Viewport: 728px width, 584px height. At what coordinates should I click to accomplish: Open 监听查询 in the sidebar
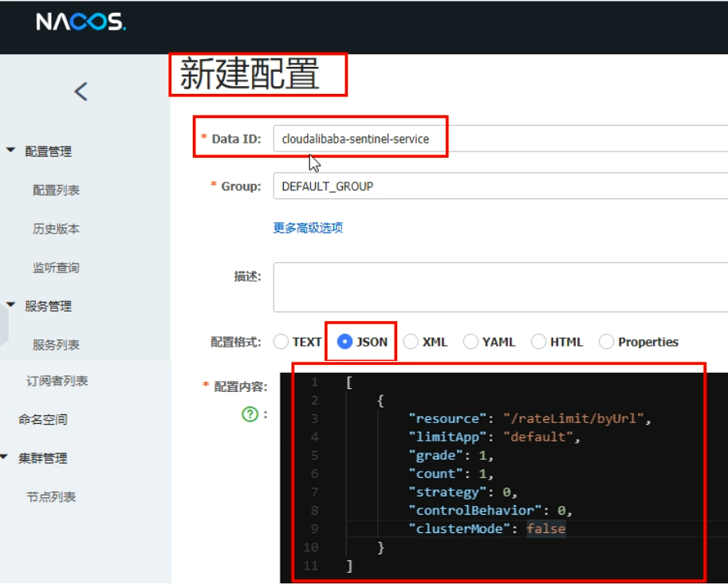[x=56, y=268]
